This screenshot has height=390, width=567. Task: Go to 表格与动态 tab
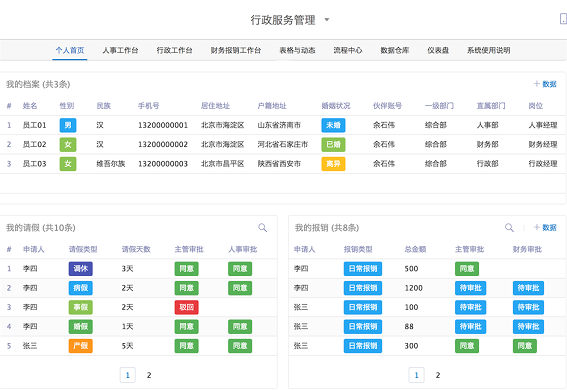pyautogui.click(x=297, y=50)
